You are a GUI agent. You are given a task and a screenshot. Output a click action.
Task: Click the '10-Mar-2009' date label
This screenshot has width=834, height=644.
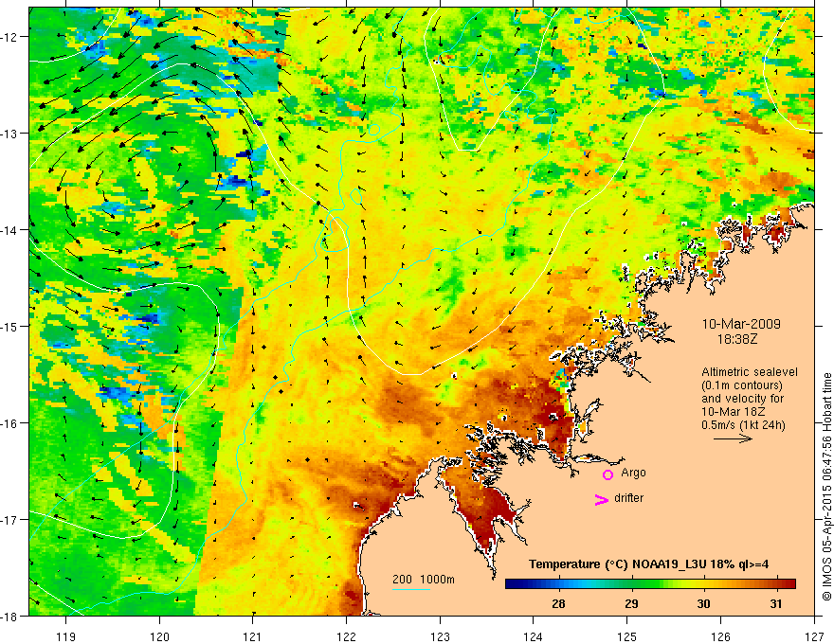[x=741, y=324]
